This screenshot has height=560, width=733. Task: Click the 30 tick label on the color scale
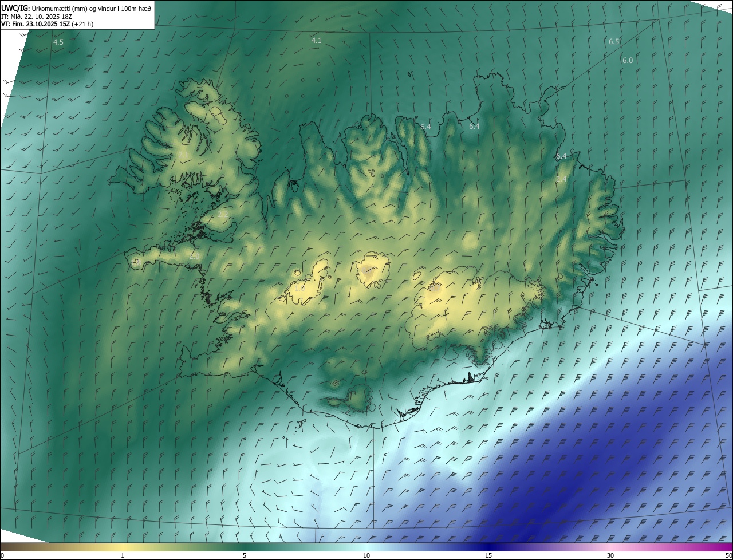tap(610, 555)
